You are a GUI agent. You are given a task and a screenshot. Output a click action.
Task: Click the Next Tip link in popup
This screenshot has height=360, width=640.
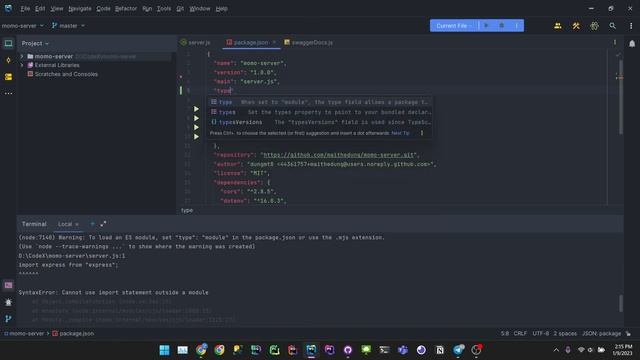(400, 133)
